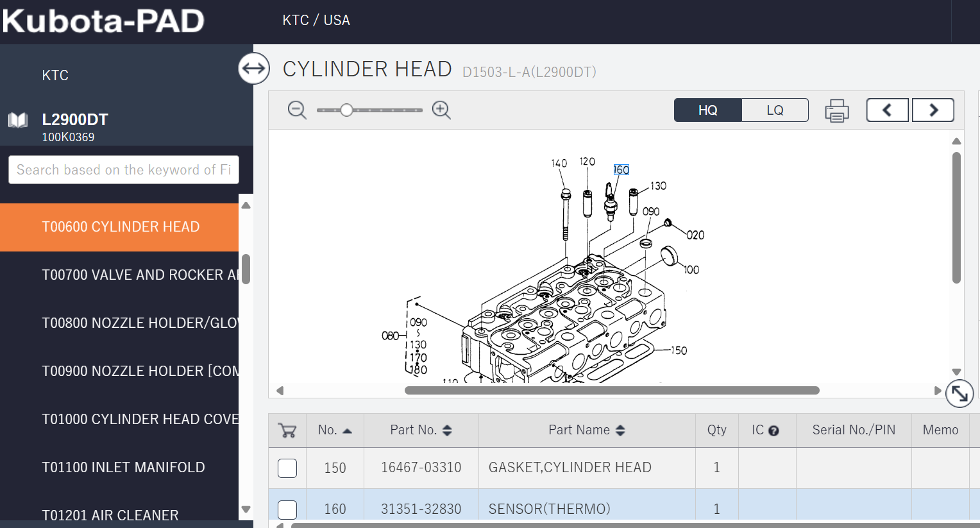
Task: Open the IC help question mark
Action: 773,431
